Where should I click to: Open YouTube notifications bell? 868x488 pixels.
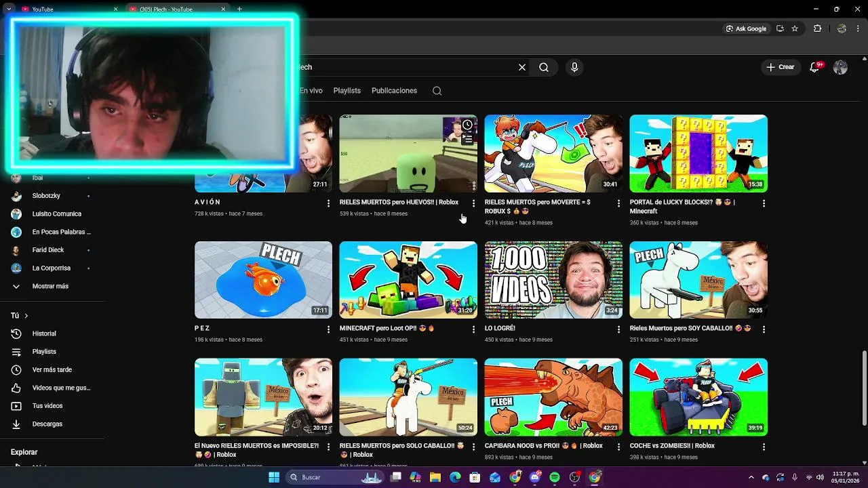tap(815, 67)
